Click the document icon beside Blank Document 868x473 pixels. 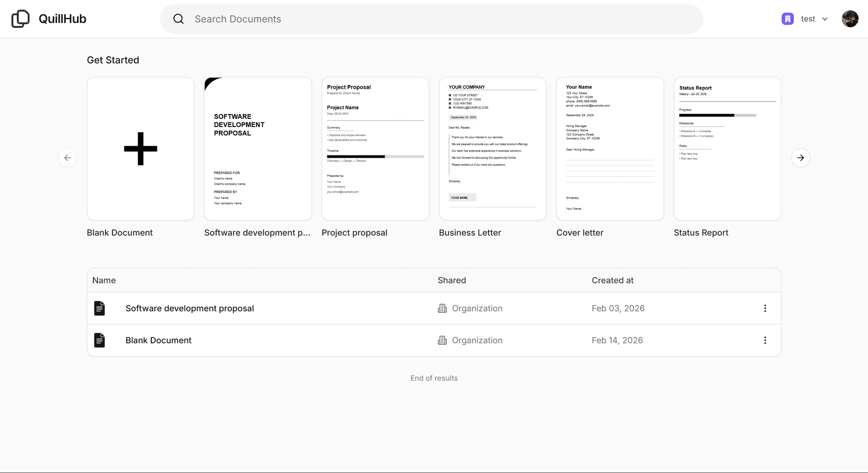99,341
